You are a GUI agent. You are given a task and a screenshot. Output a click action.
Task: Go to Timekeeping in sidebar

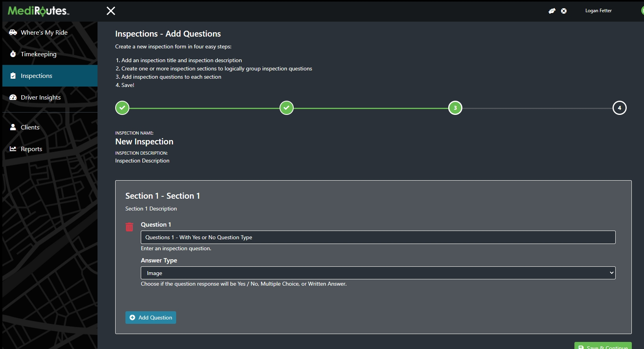coord(39,54)
